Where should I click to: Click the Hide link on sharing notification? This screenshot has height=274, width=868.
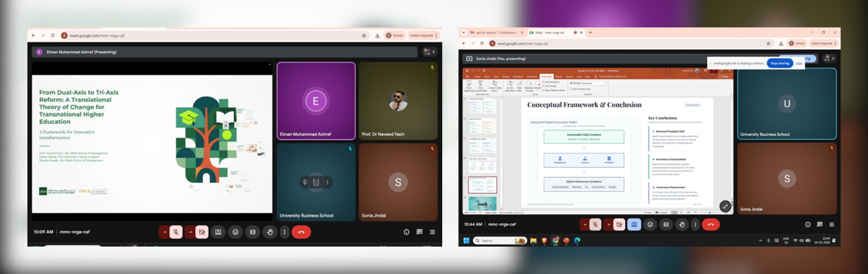[x=799, y=63]
